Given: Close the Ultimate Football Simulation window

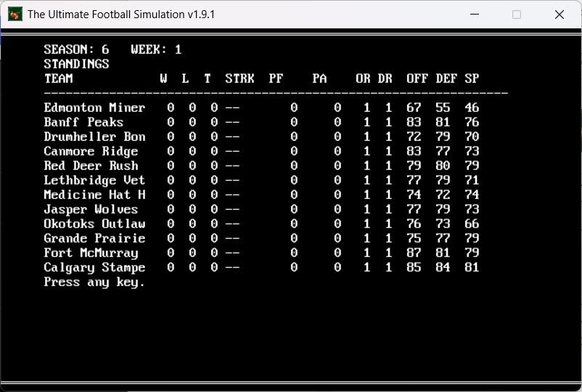Looking at the screenshot, I should coord(560,15).
